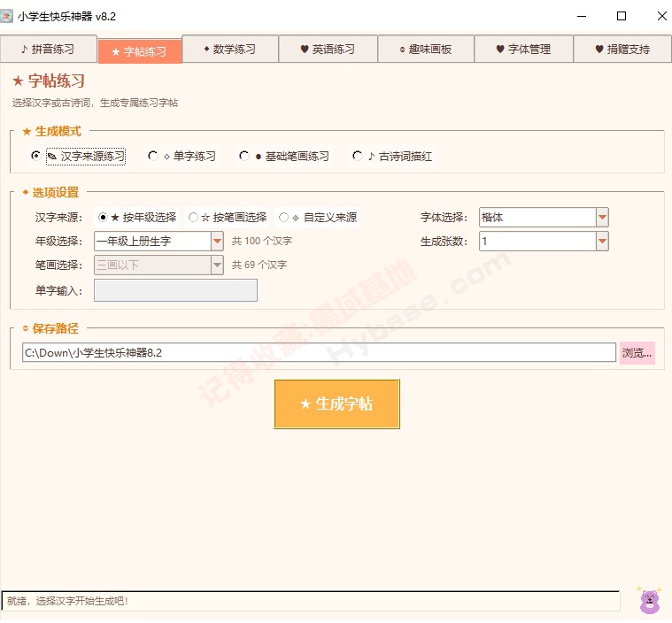Click the save path text field

click(x=319, y=352)
